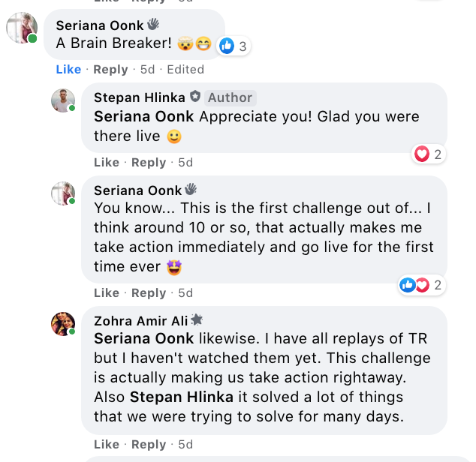Click Stepan Hlinka's profile picture
Screen dimensions: 476x462
coord(63,100)
